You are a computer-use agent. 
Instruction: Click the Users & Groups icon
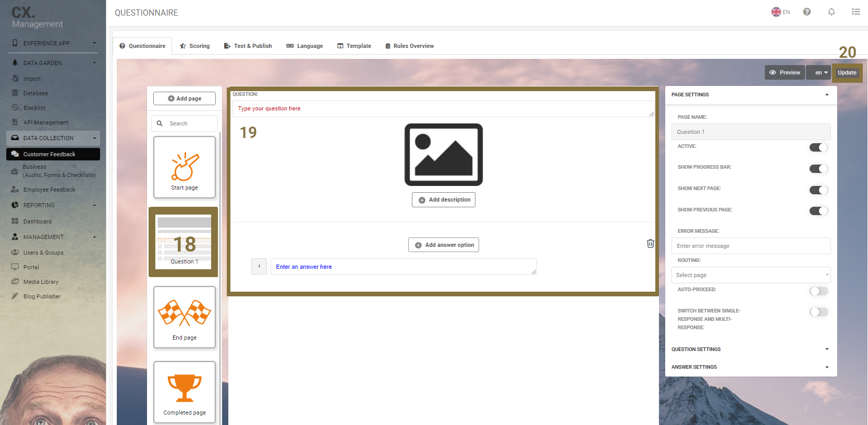(x=15, y=253)
